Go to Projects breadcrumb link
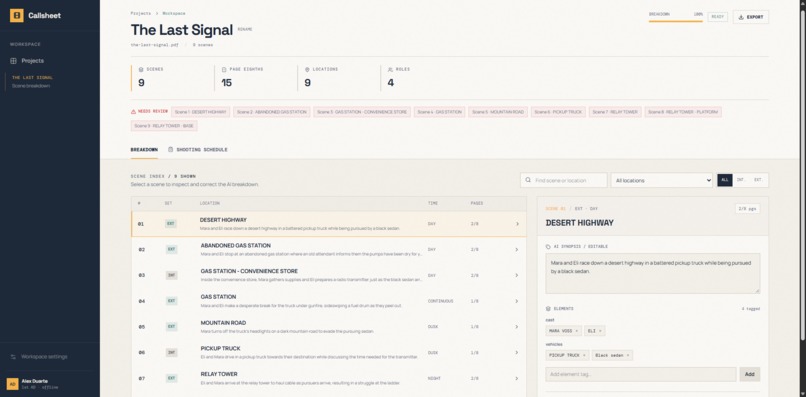Screen dimensions: 806x397 141,13
